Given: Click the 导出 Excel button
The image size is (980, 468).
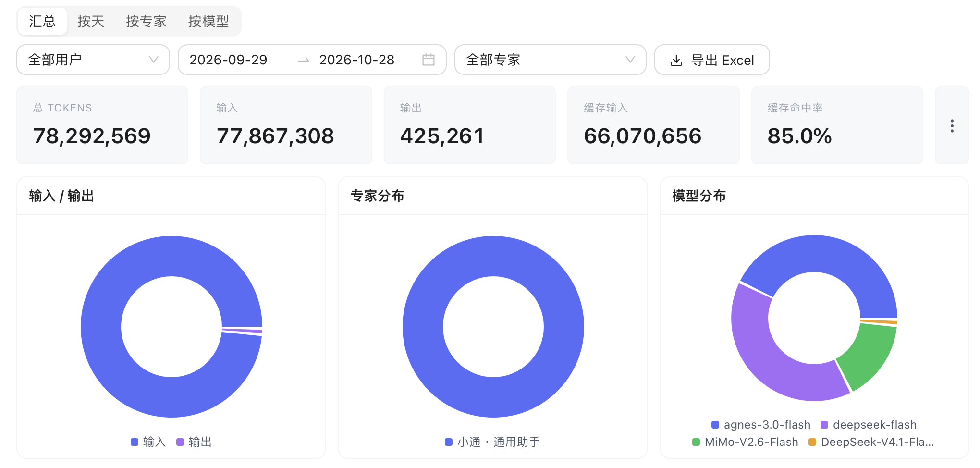Looking at the screenshot, I should 712,60.
